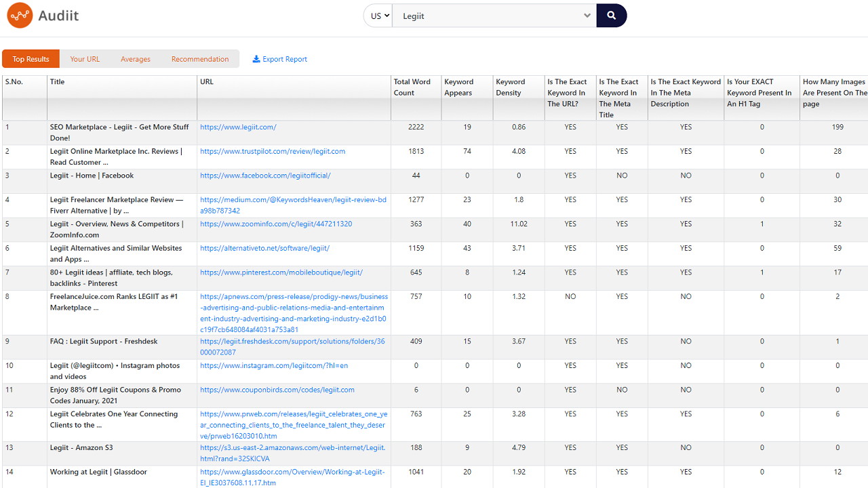868x488 pixels.
Task: Click the Export Report link
Action: (x=285, y=59)
